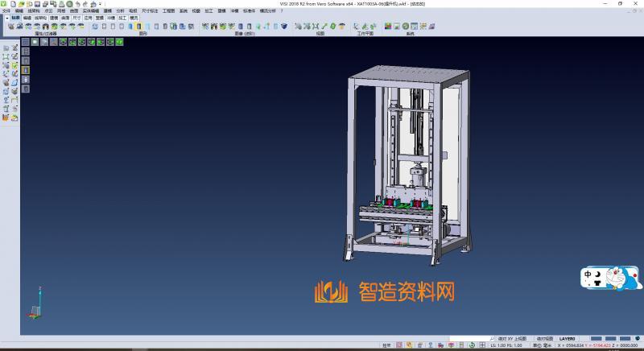The width and height of the screenshot is (644, 351).
Task: Open the 文件 menu
Action: coord(6,11)
